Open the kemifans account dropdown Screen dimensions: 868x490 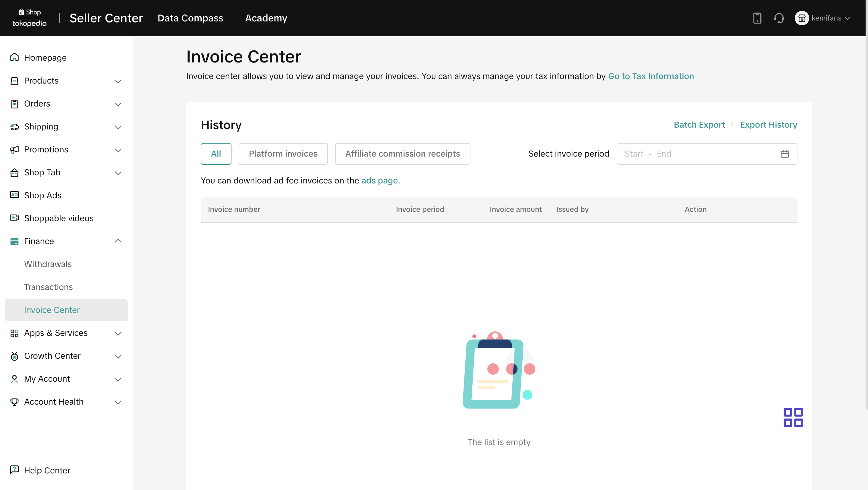pyautogui.click(x=823, y=18)
